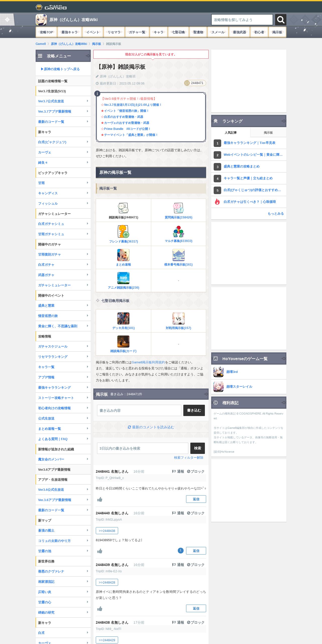Click the 崩壊スターレイル game icon
The width and height of the screenshot is (322, 644).
218,386
